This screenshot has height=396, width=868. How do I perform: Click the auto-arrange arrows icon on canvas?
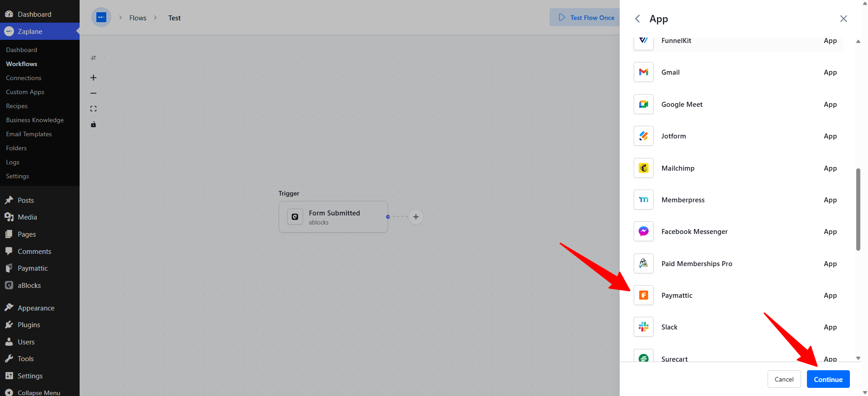point(93,57)
